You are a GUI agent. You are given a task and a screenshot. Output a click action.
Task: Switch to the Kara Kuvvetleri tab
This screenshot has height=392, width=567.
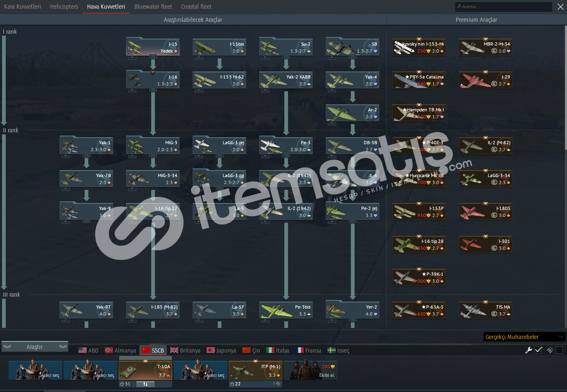23,7
